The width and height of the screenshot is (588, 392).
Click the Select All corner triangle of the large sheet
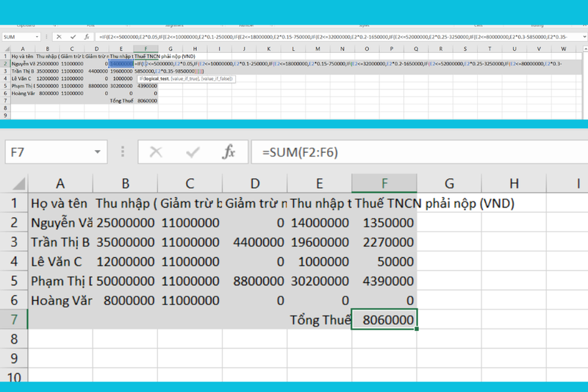(18, 183)
